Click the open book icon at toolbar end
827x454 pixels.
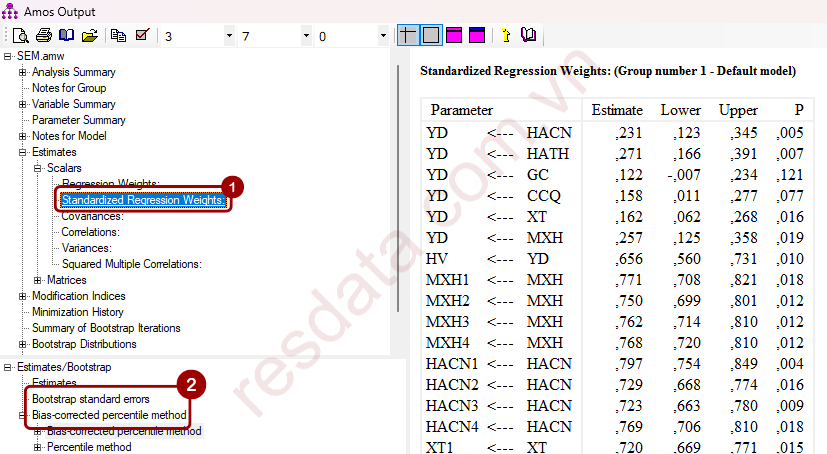tap(528, 36)
